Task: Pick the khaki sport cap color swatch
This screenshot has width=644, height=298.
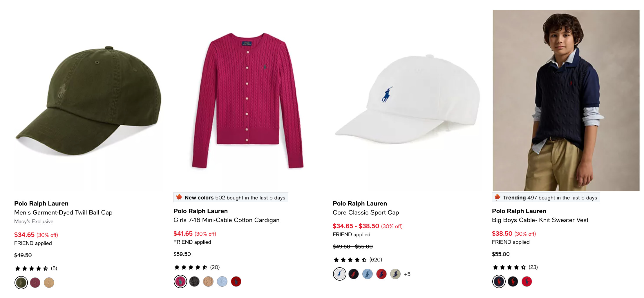Action: point(395,274)
